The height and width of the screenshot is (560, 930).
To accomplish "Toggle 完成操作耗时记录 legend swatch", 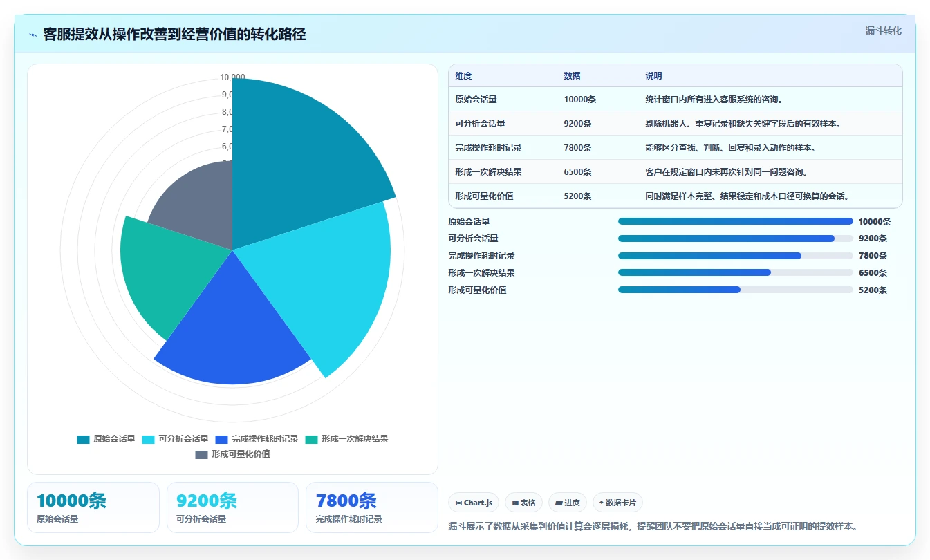I will tap(222, 439).
